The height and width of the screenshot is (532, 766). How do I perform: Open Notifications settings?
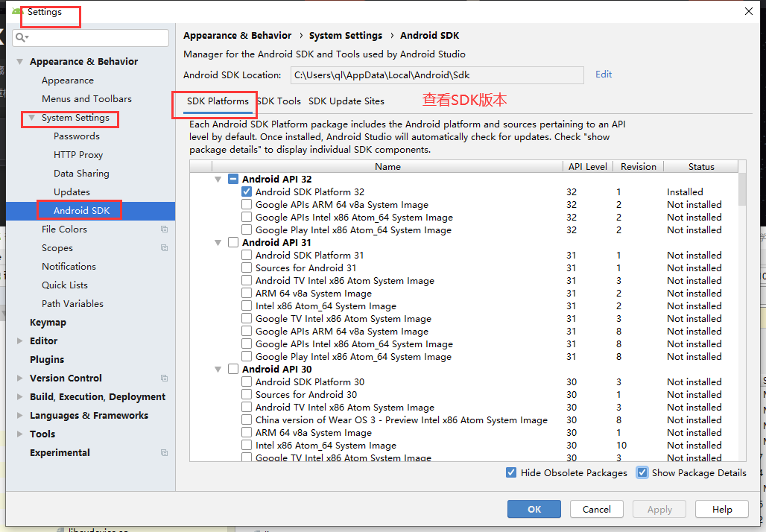(69, 266)
